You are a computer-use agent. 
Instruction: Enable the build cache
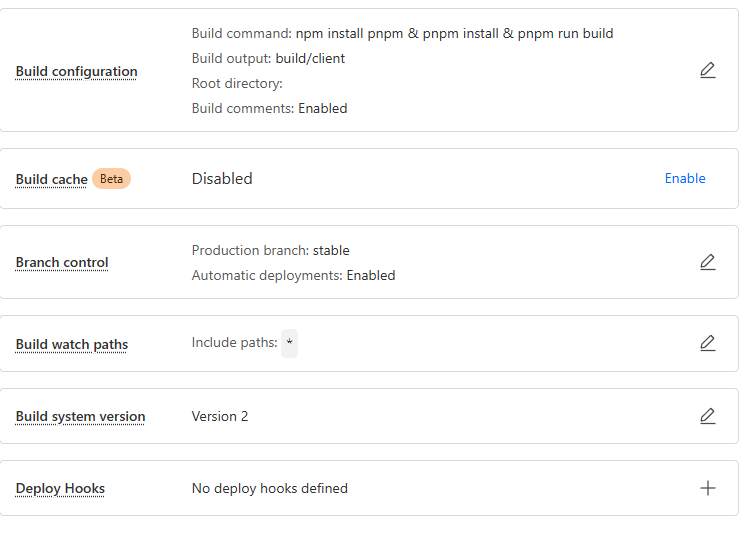685,179
